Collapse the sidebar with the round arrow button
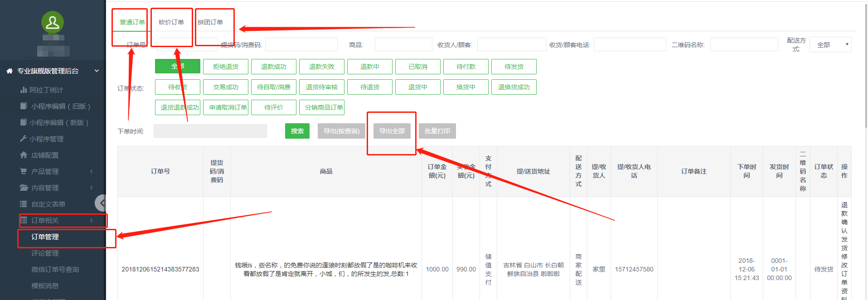 pos(101,203)
